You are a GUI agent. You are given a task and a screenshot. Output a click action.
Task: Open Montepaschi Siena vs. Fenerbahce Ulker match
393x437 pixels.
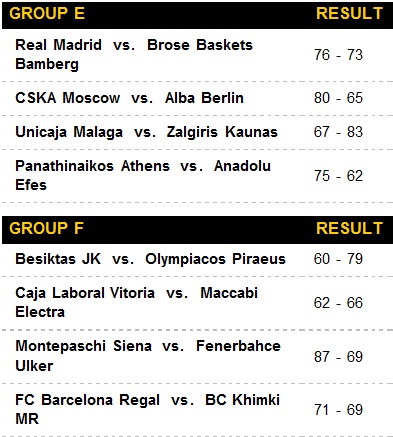(x=148, y=356)
